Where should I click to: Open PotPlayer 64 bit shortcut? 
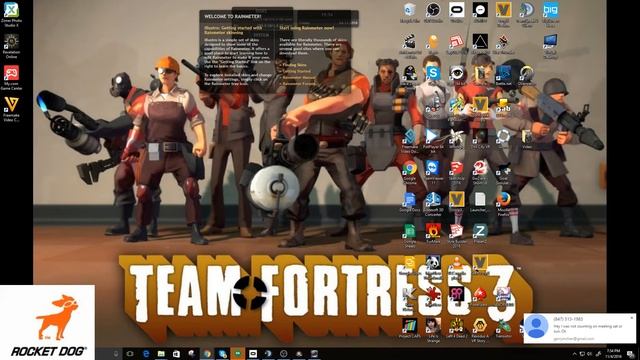click(x=433, y=141)
